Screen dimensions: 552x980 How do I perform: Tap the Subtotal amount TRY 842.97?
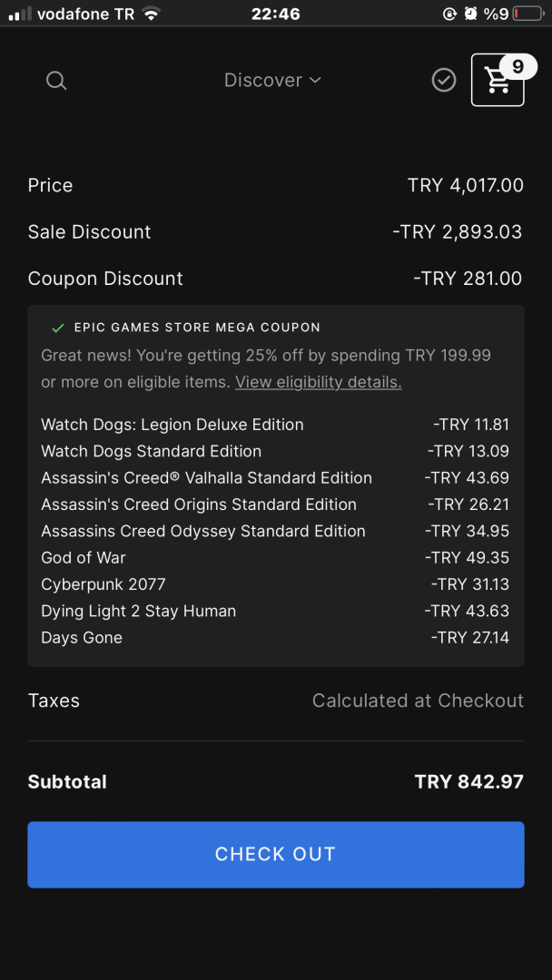[468, 781]
